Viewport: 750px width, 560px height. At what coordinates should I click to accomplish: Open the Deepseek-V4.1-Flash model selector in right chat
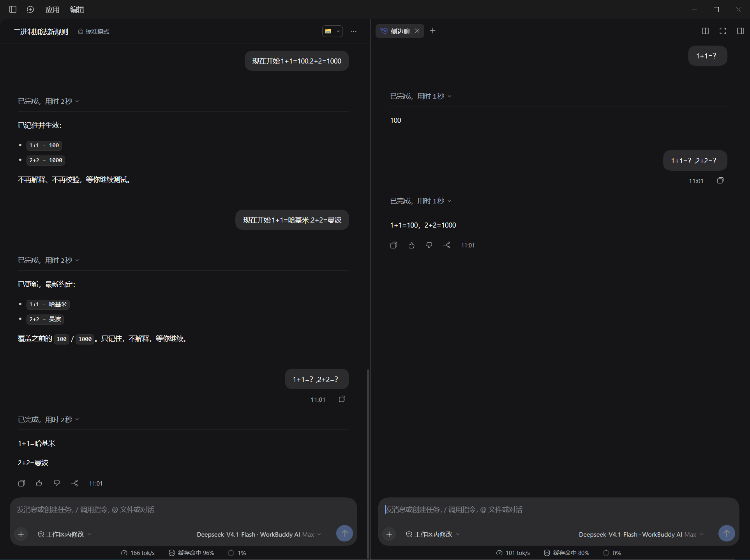[641, 535]
